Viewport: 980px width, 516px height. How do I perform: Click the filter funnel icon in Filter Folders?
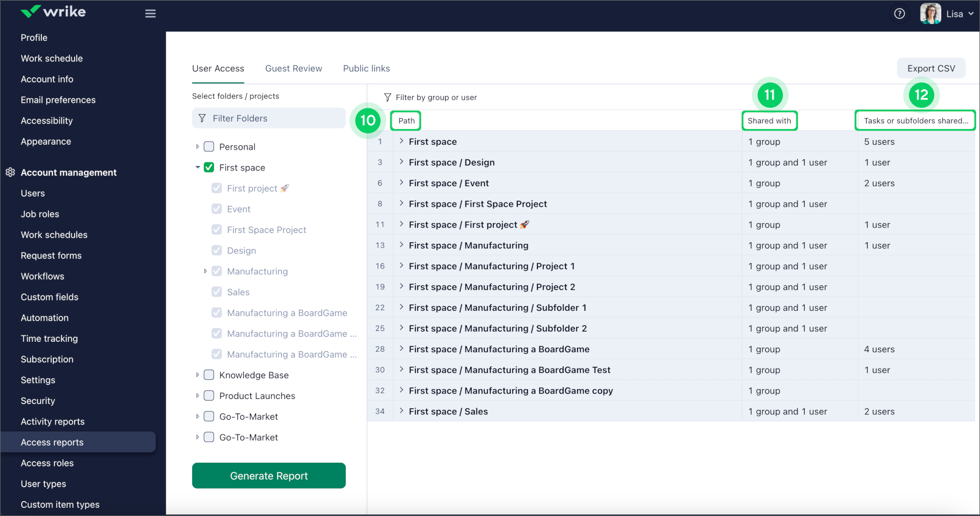pos(203,119)
